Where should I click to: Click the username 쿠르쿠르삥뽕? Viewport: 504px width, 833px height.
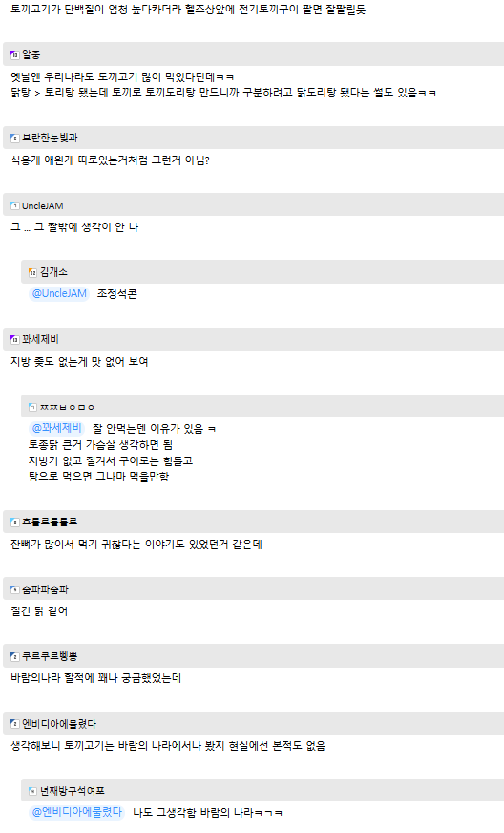tap(50, 656)
